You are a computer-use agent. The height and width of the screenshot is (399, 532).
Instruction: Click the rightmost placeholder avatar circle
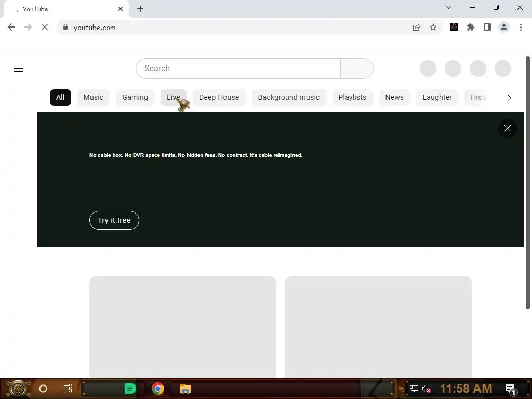[503, 69]
